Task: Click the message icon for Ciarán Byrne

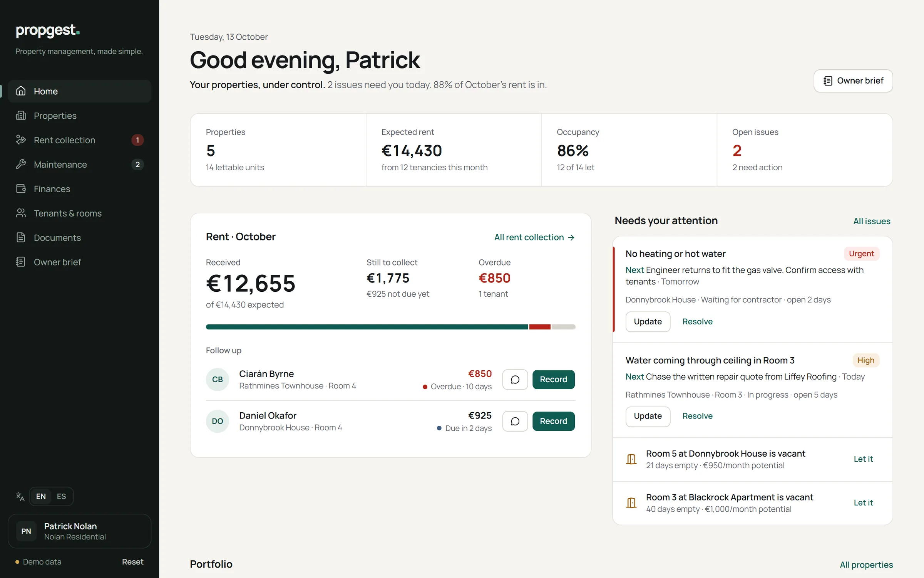Action: (x=515, y=380)
